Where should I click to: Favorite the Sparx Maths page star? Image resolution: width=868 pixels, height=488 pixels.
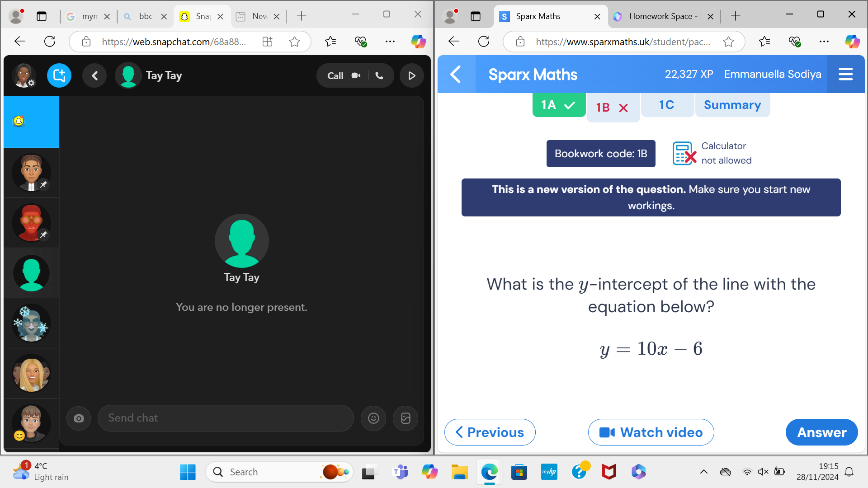(x=728, y=42)
